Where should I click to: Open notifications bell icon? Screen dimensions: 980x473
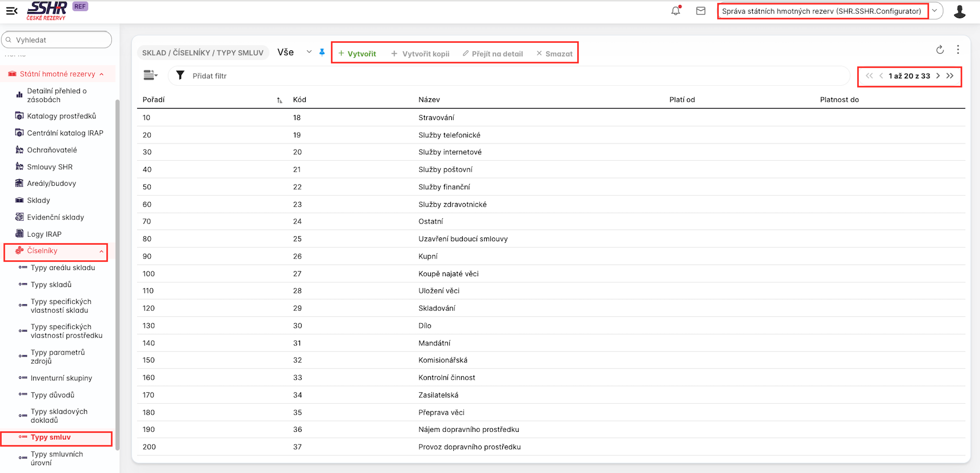pyautogui.click(x=675, y=11)
